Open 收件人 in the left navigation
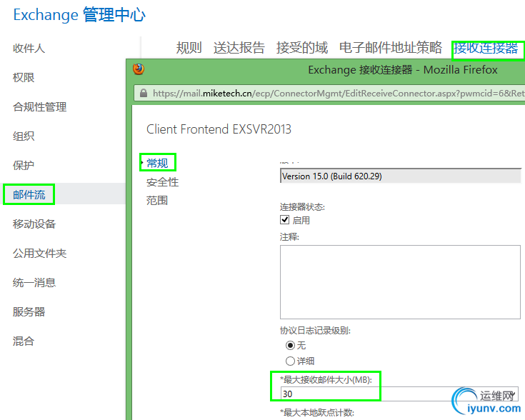 pos(29,49)
